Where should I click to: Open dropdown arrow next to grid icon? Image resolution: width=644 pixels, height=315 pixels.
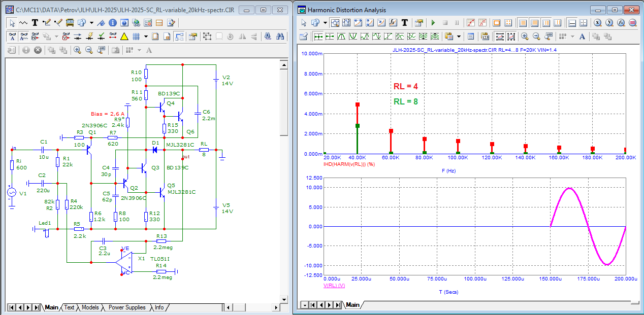146,37
